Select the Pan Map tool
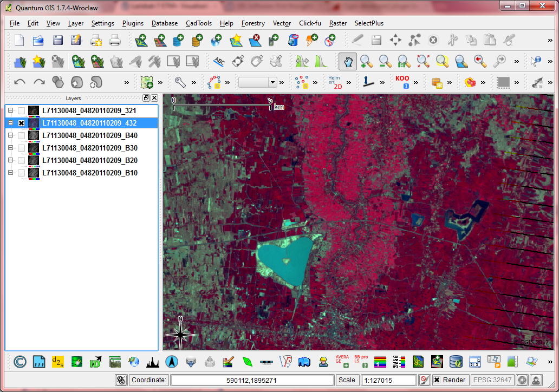This screenshot has height=392, width=559. point(348,61)
